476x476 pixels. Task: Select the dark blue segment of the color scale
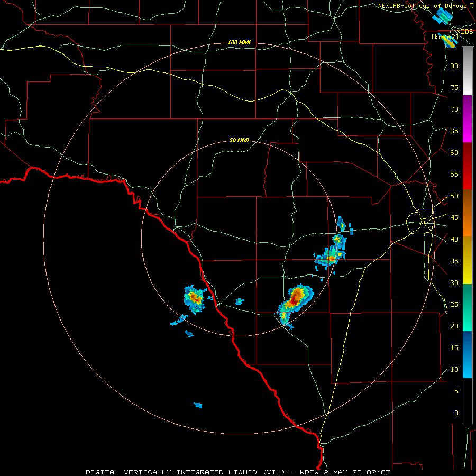(467, 354)
